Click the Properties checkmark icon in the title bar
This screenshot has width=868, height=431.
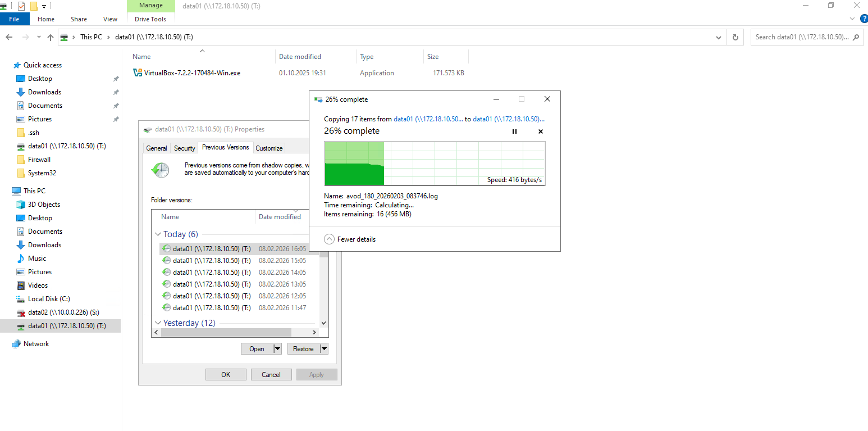pyautogui.click(x=21, y=6)
